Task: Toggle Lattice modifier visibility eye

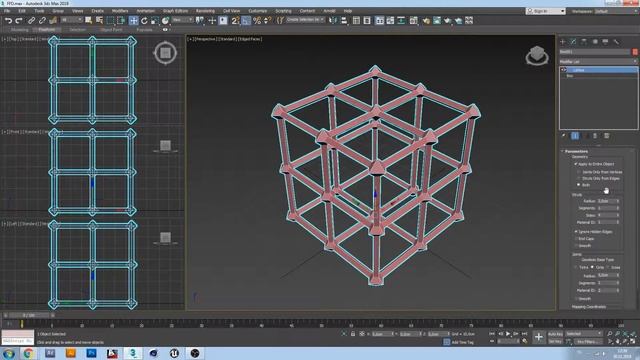Action: (564, 70)
